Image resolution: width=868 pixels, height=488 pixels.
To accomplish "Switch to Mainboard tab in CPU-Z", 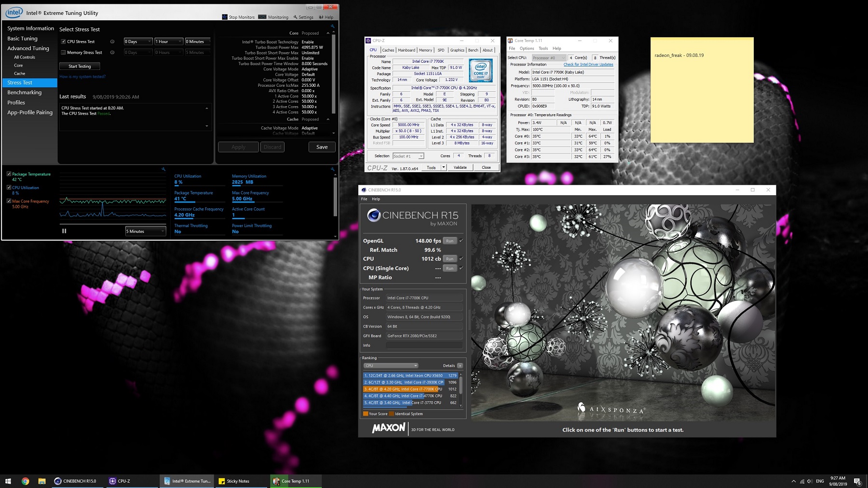I will [x=407, y=50].
